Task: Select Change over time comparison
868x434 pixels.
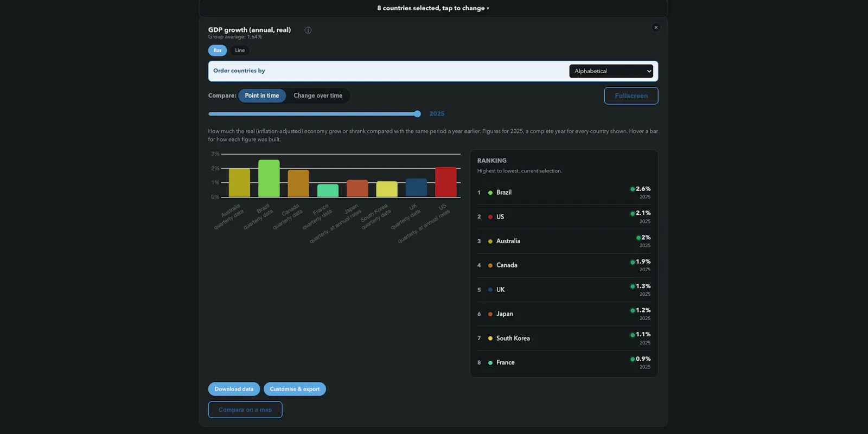Action: point(318,95)
